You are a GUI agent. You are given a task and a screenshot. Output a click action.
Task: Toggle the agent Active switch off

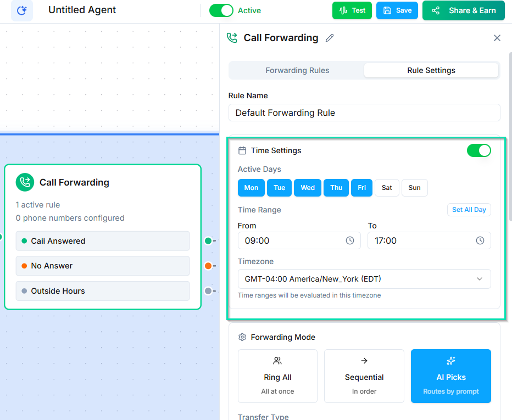[221, 10]
